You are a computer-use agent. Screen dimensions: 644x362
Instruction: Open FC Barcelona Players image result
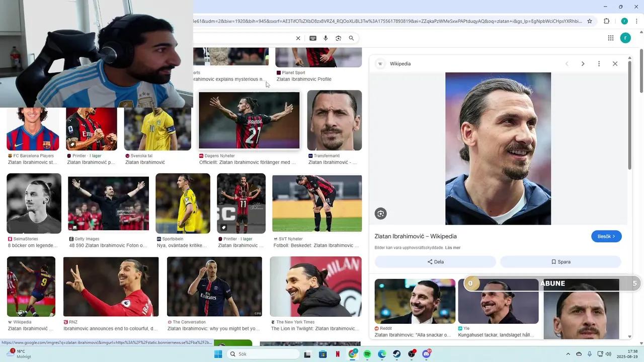pos(33,129)
